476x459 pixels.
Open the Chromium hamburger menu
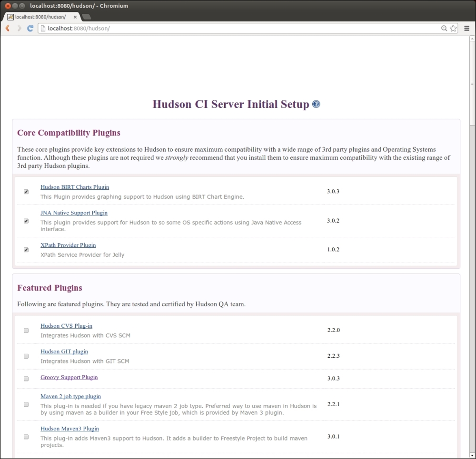pos(467,28)
